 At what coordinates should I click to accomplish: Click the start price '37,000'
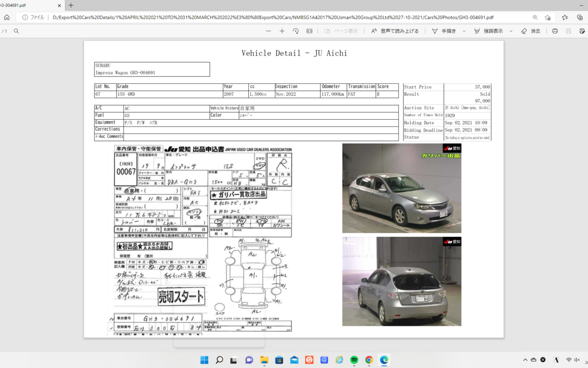pos(483,87)
